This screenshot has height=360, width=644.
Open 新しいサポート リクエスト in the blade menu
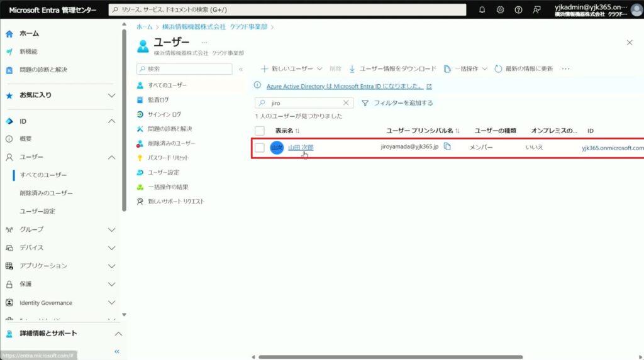pyautogui.click(x=176, y=202)
